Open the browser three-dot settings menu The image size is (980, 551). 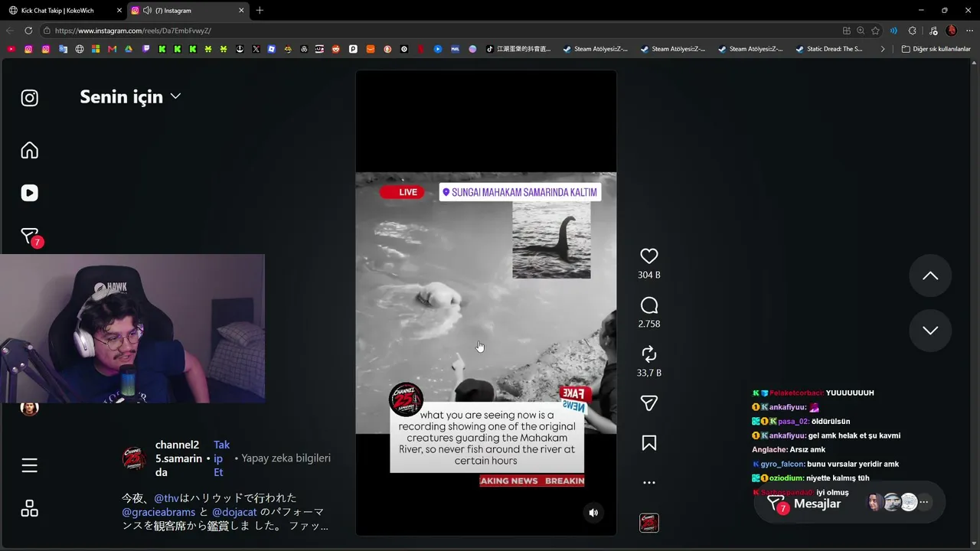coord(969,31)
